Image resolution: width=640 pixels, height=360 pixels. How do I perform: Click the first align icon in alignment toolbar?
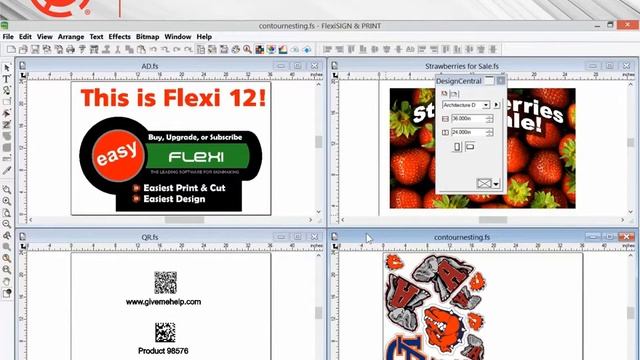[x=327, y=49]
